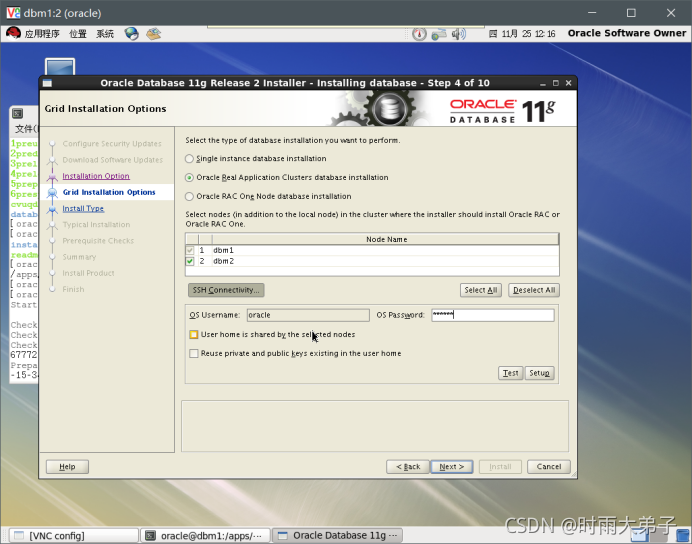Click the desktop Computer icon

coord(60,66)
